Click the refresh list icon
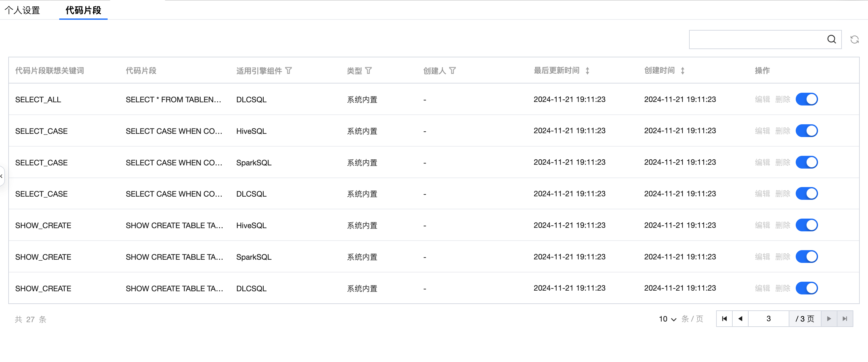The image size is (868, 362). pos(854,40)
